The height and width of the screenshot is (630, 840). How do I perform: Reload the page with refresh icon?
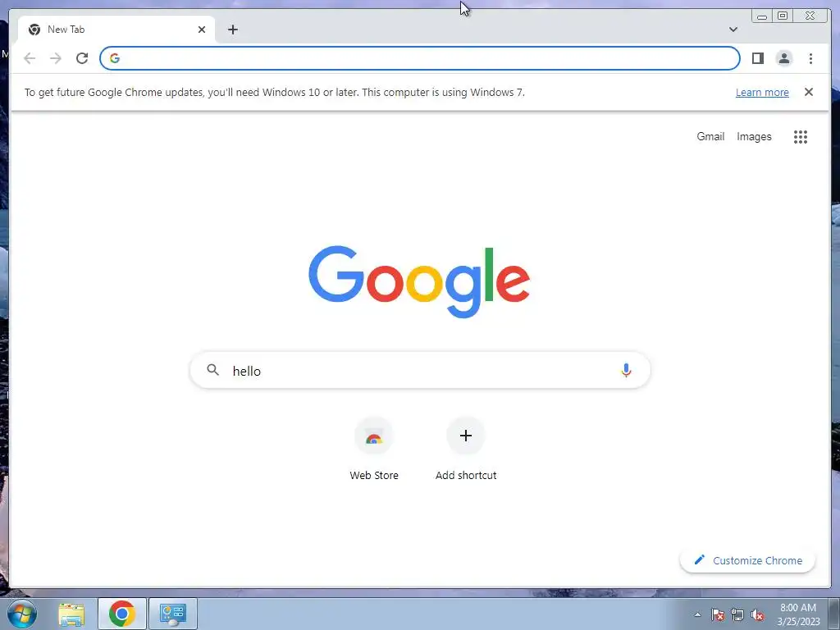(x=82, y=58)
